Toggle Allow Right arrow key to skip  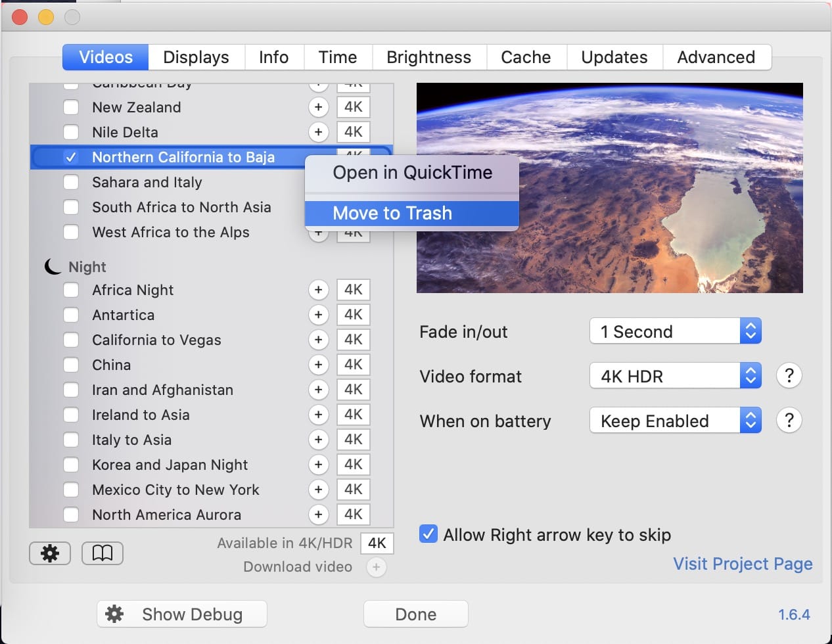[x=428, y=534]
